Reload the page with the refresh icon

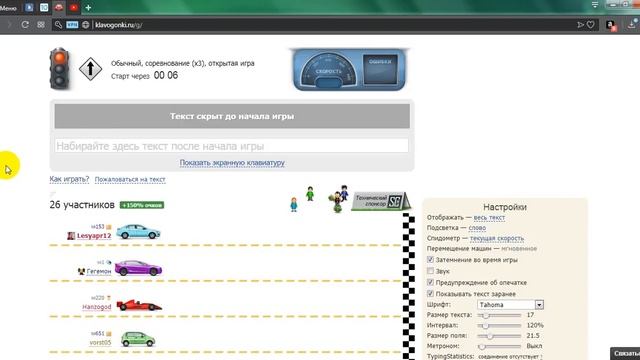point(25,24)
